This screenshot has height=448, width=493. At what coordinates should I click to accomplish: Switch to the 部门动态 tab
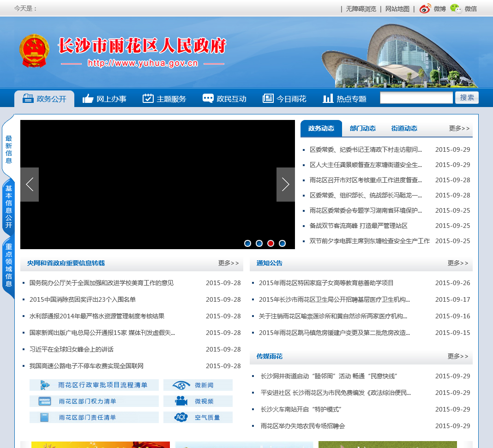(363, 128)
